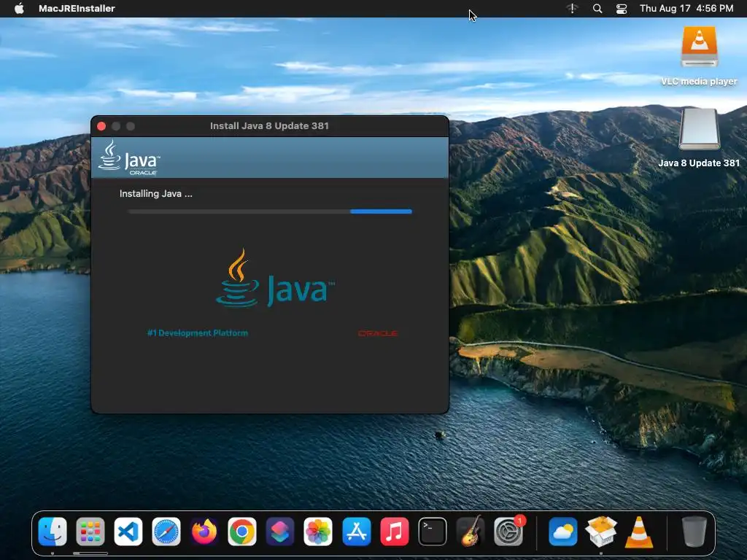Open Photos app from dock
The height and width of the screenshot is (560, 747).
point(318,532)
